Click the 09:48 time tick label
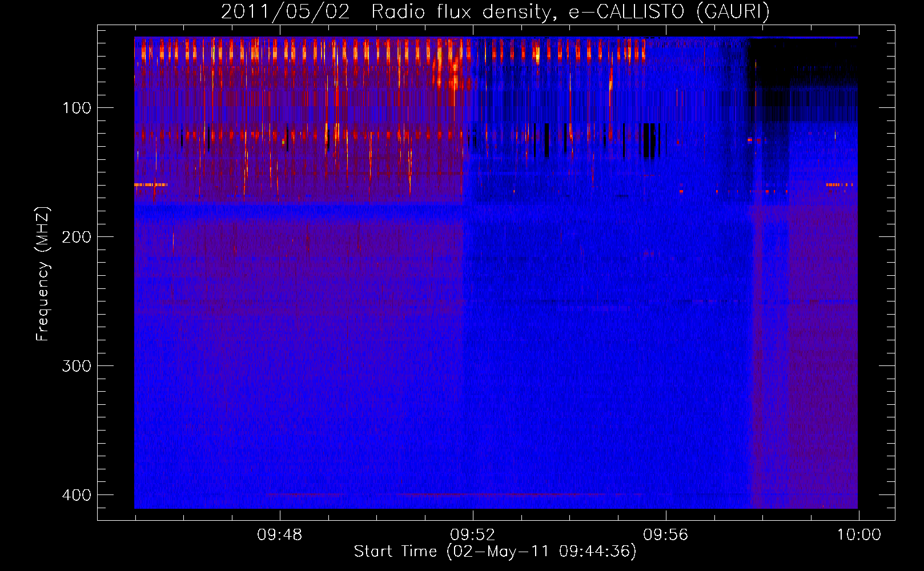The height and width of the screenshot is (571, 924). (x=280, y=535)
